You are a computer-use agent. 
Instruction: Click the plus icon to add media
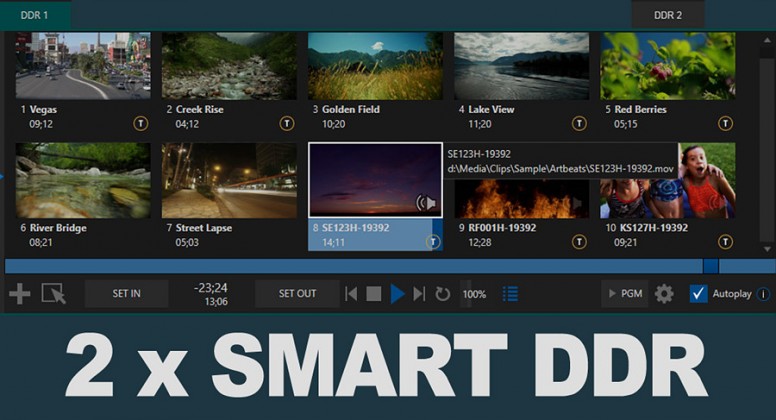tap(19, 294)
